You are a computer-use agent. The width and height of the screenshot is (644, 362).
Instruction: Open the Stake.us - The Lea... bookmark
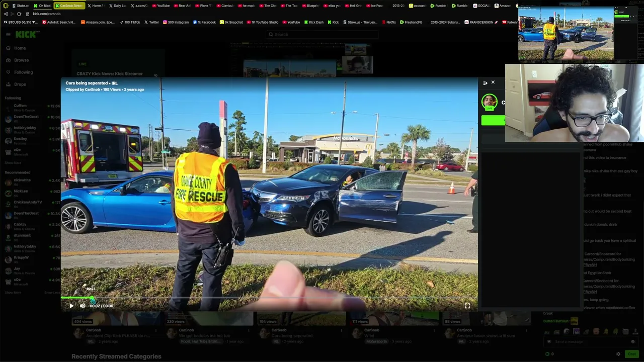(360, 22)
